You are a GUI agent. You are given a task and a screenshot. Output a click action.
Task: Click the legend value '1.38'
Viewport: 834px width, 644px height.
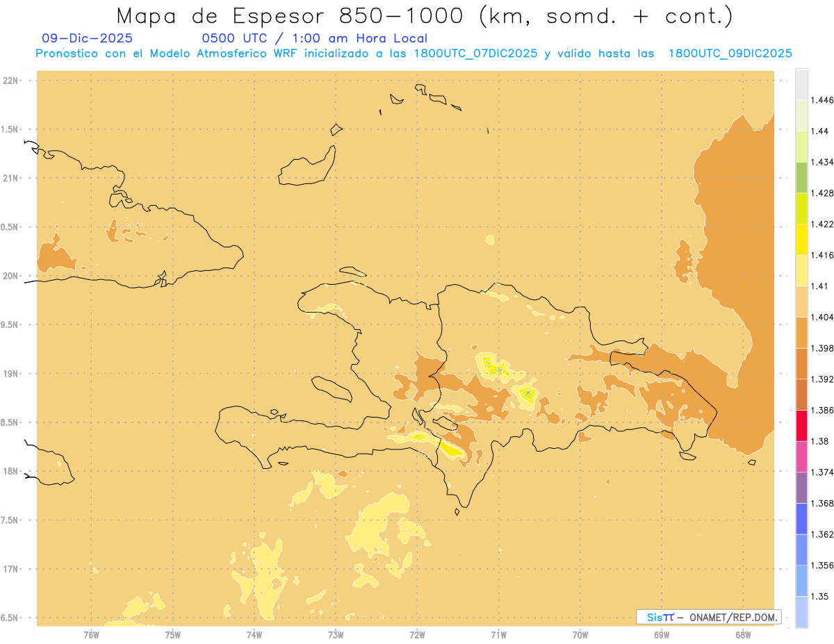coord(821,441)
